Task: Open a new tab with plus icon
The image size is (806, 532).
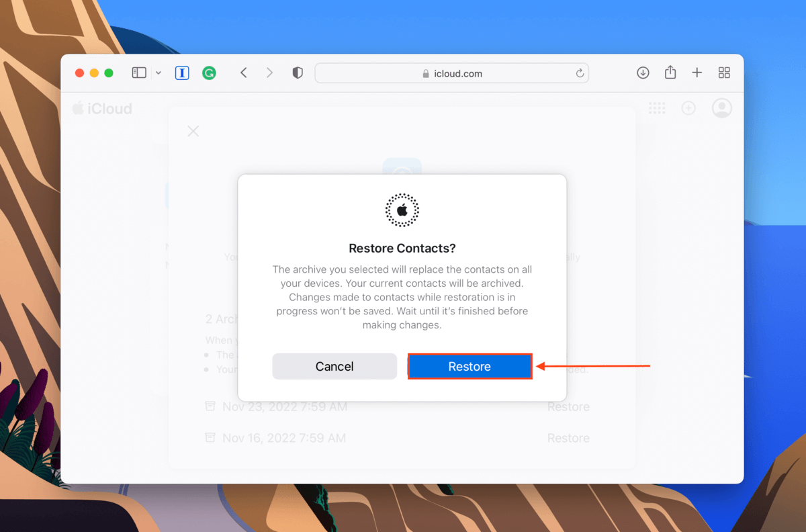Action: coord(697,73)
